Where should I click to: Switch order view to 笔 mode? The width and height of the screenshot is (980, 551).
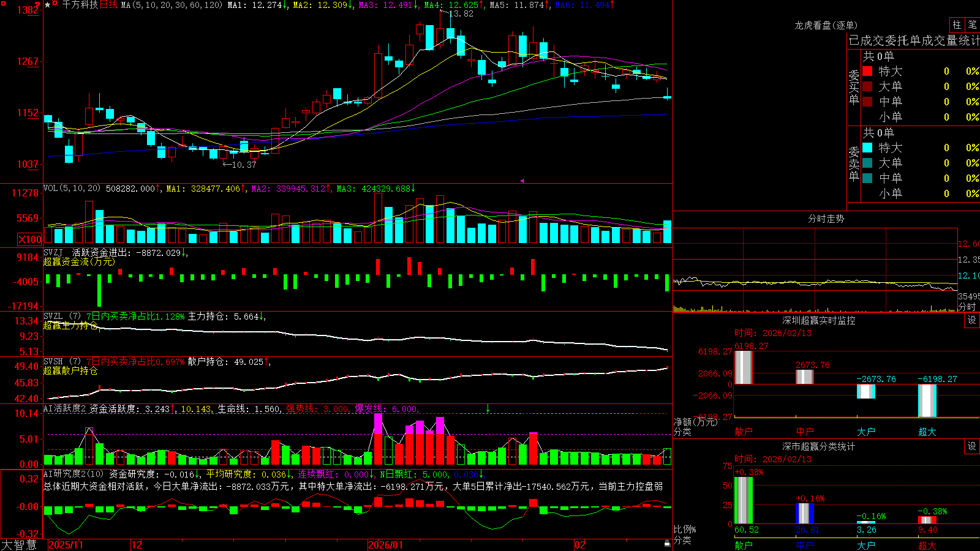tap(972, 24)
